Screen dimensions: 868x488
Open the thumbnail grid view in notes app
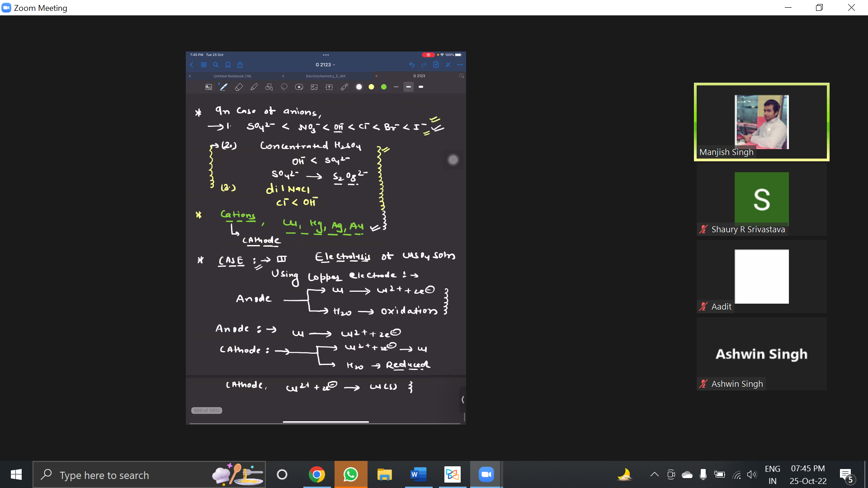pos(204,65)
